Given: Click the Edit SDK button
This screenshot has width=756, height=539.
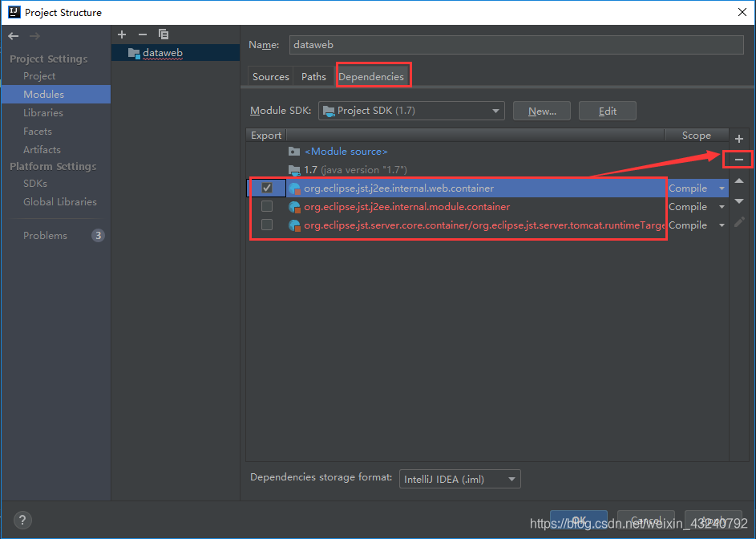Looking at the screenshot, I should (608, 111).
